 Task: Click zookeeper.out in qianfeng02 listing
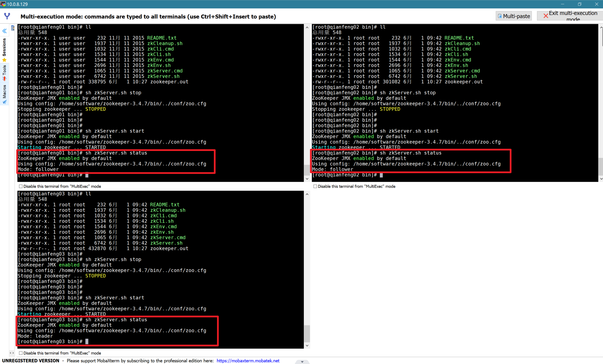463,82
